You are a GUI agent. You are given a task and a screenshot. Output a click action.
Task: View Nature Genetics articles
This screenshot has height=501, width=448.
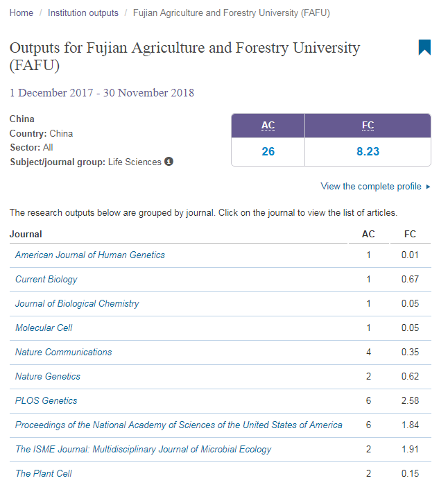pyautogui.click(x=48, y=376)
